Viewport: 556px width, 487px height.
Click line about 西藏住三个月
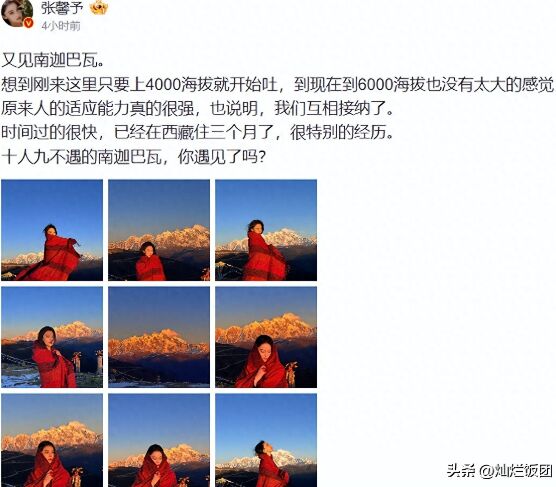coord(197,132)
